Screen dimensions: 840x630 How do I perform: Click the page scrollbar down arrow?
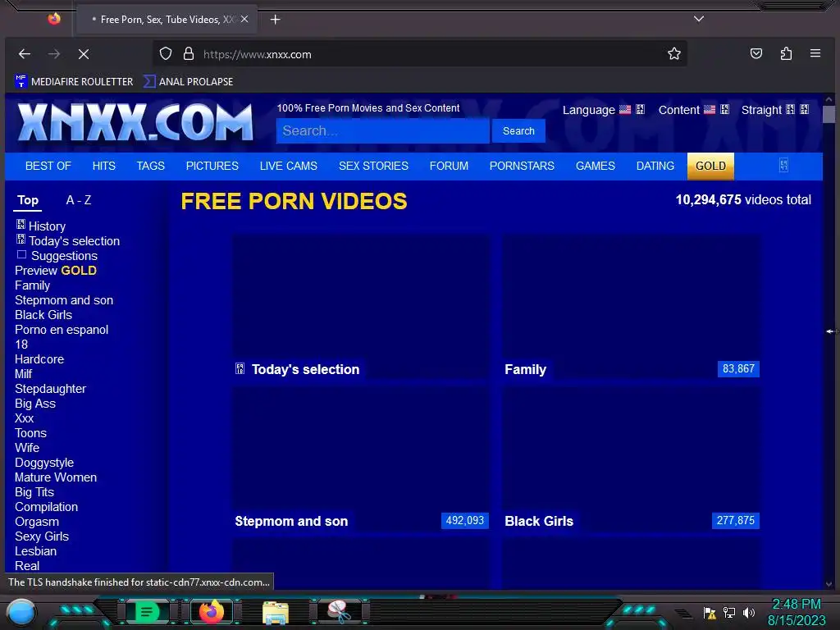(x=829, y=584)
